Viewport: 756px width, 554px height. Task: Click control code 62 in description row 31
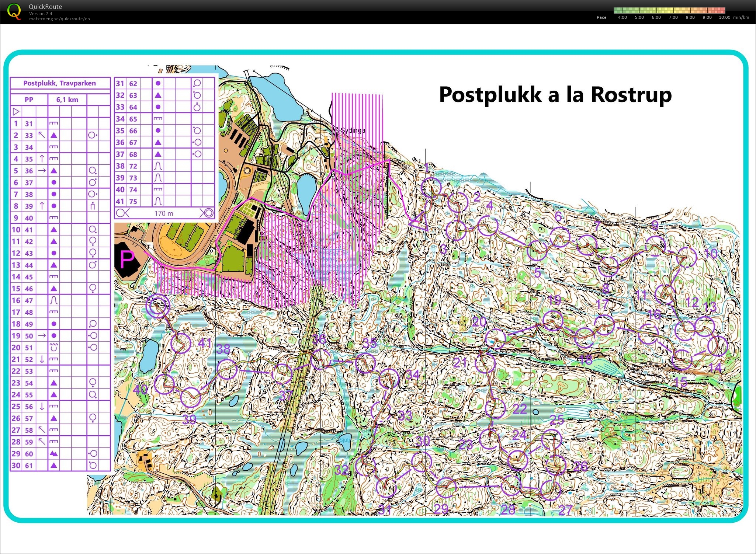coord(133,84)
